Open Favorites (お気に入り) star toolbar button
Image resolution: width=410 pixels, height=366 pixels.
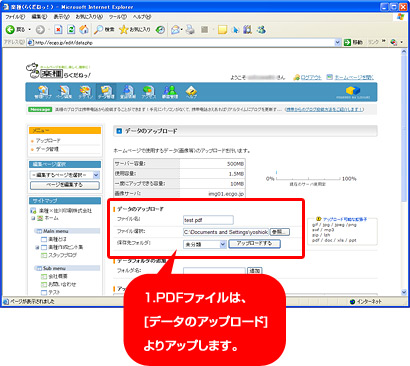point(135,30)
